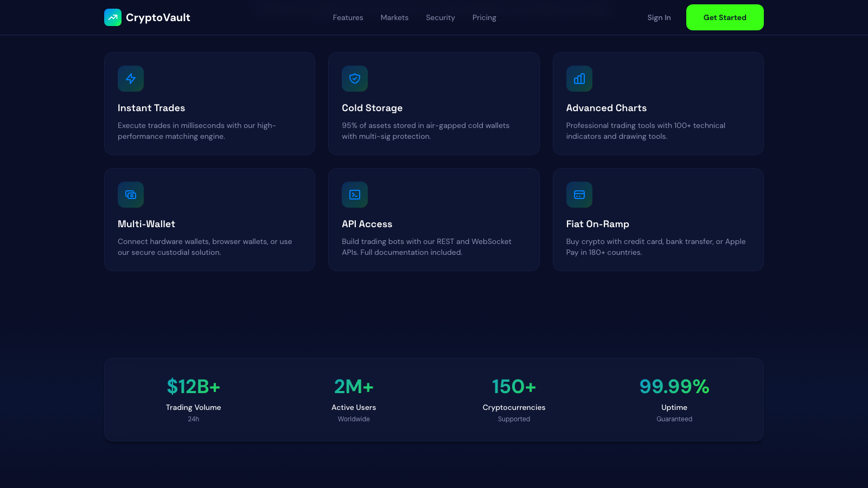Click the Guaranteed sublabel
The image size is (868, 488).
[x=674, y=419]
